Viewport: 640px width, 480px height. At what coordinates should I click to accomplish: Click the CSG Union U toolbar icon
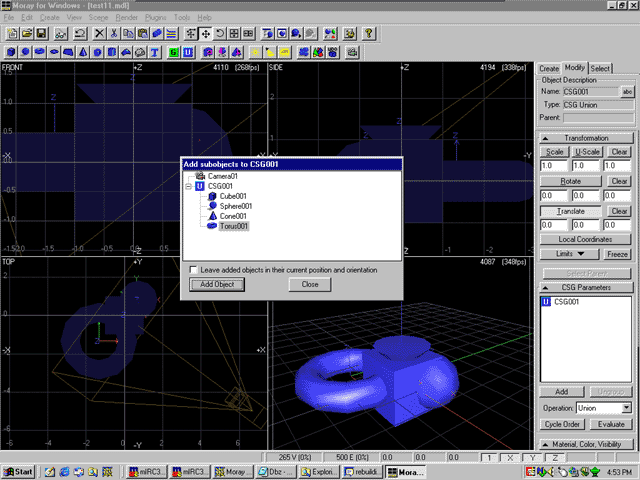point(188,50)
